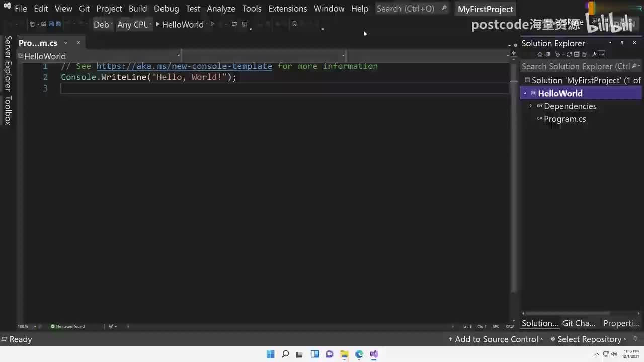Open the Project menu
644x362 pixels.
109,9
